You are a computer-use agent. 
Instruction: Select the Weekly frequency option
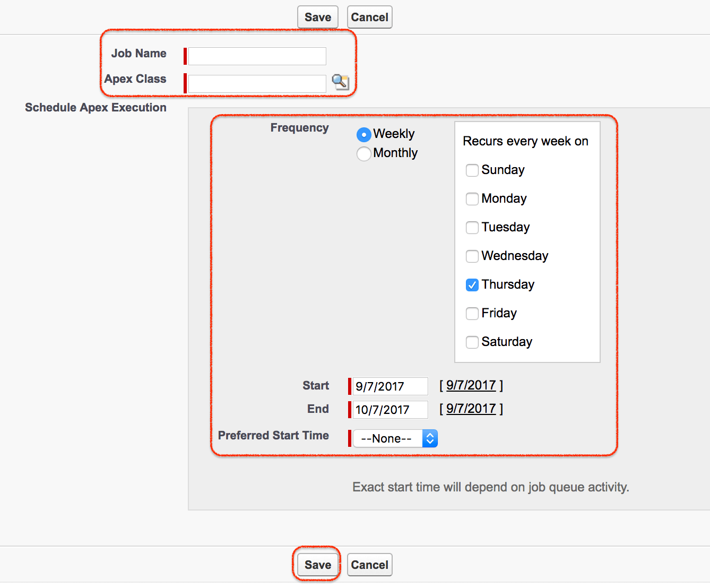[363, 134]
